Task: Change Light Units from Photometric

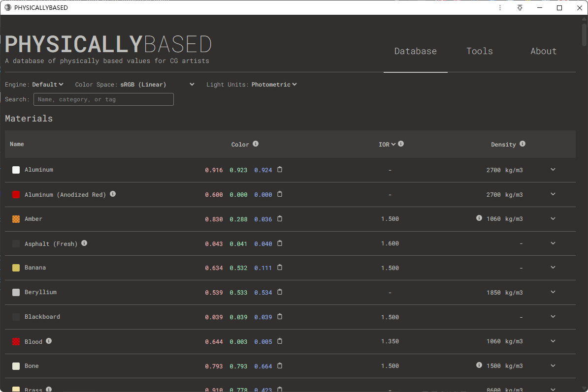Action: coord(274,85)
